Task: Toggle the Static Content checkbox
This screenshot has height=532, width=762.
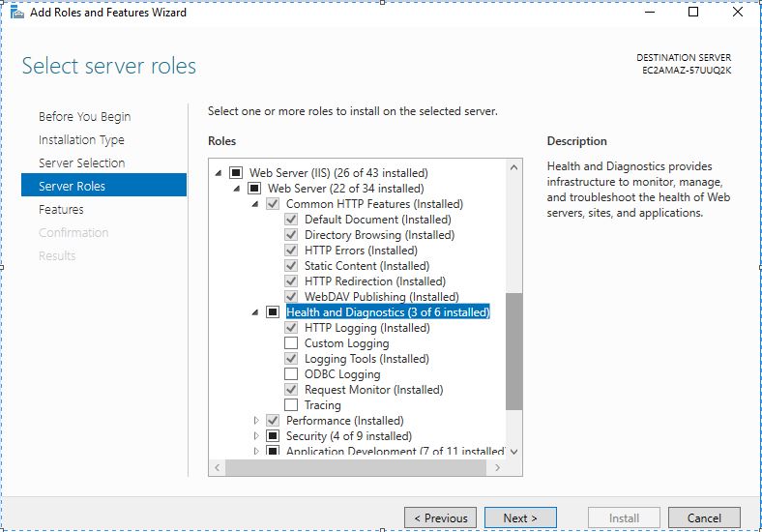Action: click(x=291, y=265)
